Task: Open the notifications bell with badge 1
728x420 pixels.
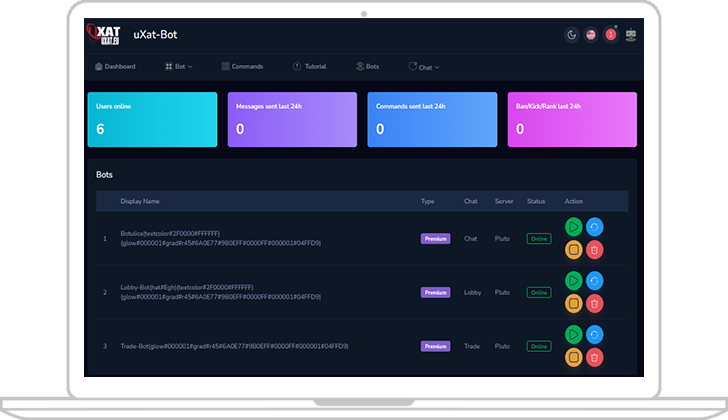Action: click(x=611, y=36)
